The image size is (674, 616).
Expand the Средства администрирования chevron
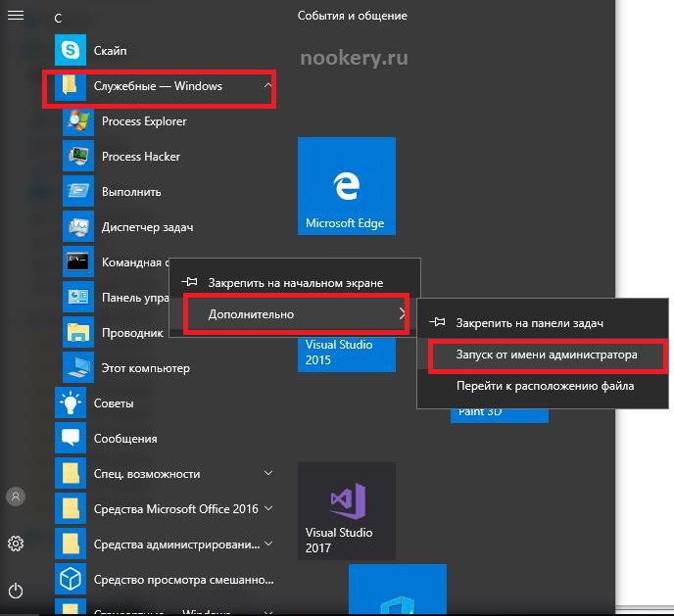click(x=268, y=544)
